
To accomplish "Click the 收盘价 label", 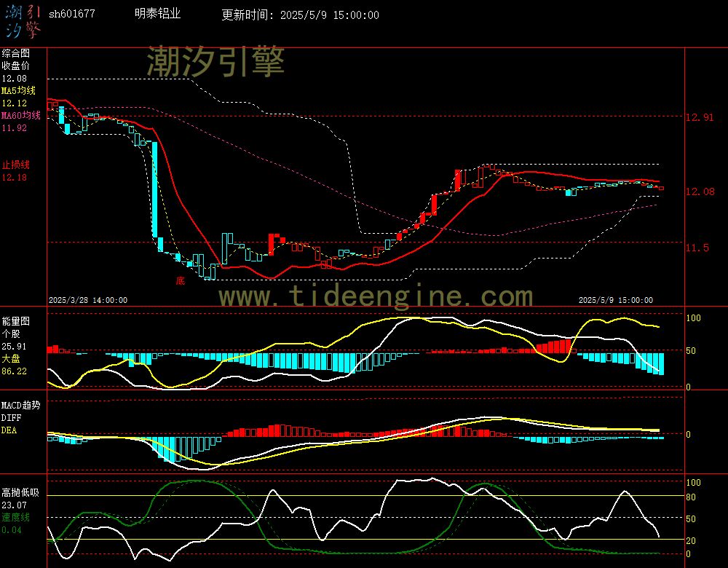I will 16,66.
